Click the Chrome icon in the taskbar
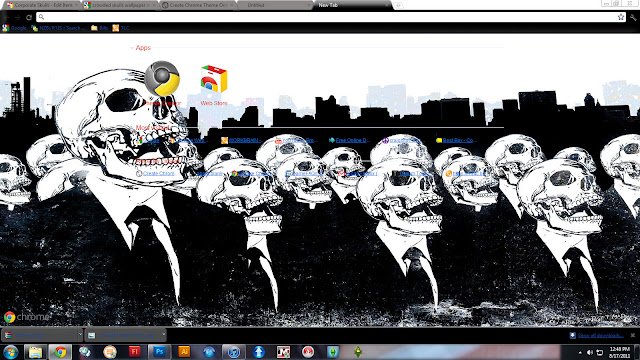The width and height of the screenshot is (640, 360). 60,352
